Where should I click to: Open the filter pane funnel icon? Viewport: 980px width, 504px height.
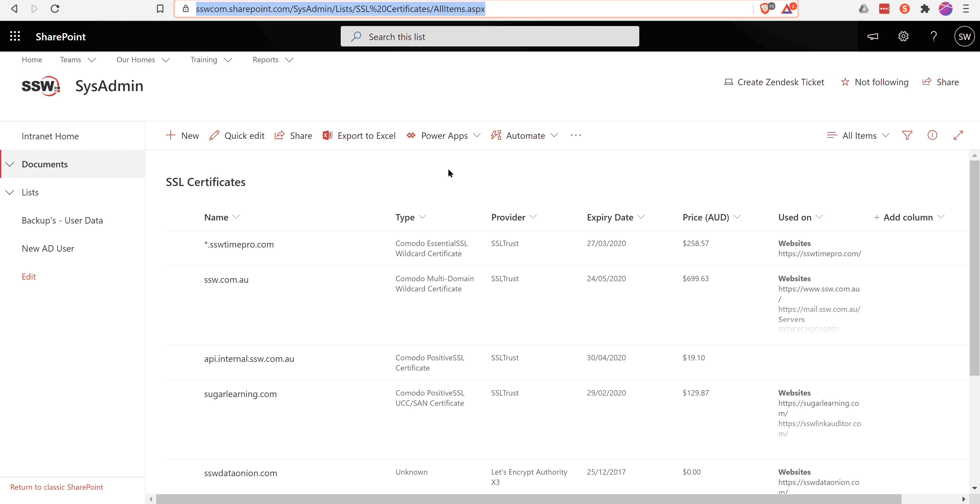[907, 136]
